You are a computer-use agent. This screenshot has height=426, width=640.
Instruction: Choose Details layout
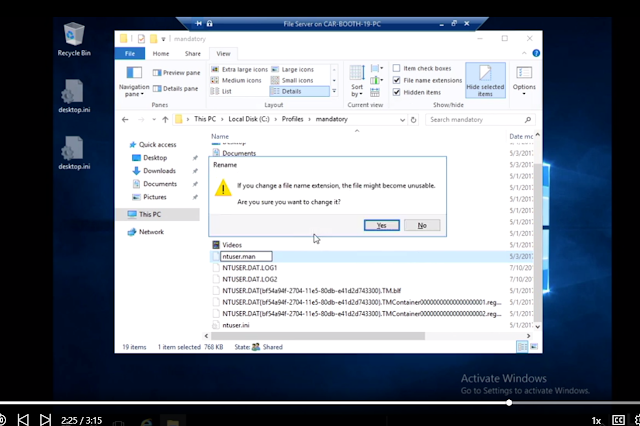coord(299,91)
